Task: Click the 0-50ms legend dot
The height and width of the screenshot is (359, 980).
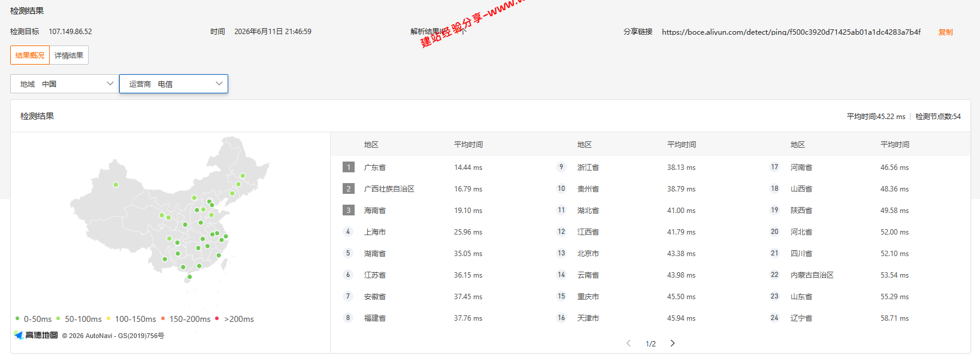Action: click(17, 318)
